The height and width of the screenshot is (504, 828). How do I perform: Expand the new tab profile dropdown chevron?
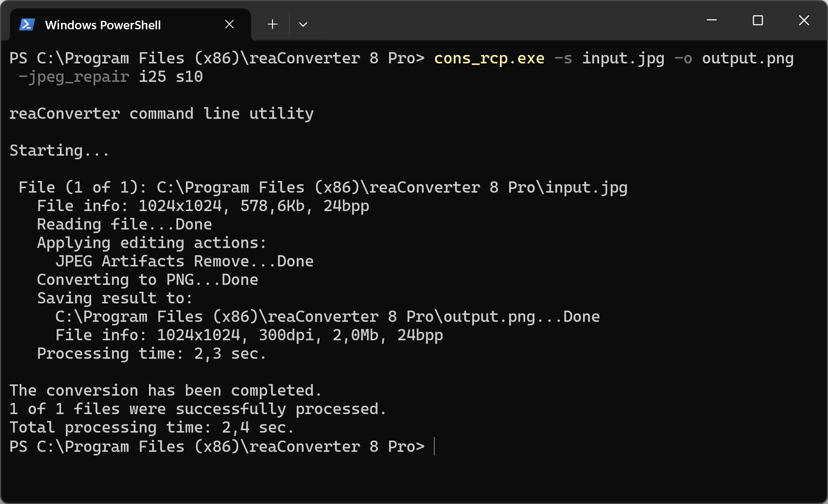pyautogui.click(x=303, y=24)
